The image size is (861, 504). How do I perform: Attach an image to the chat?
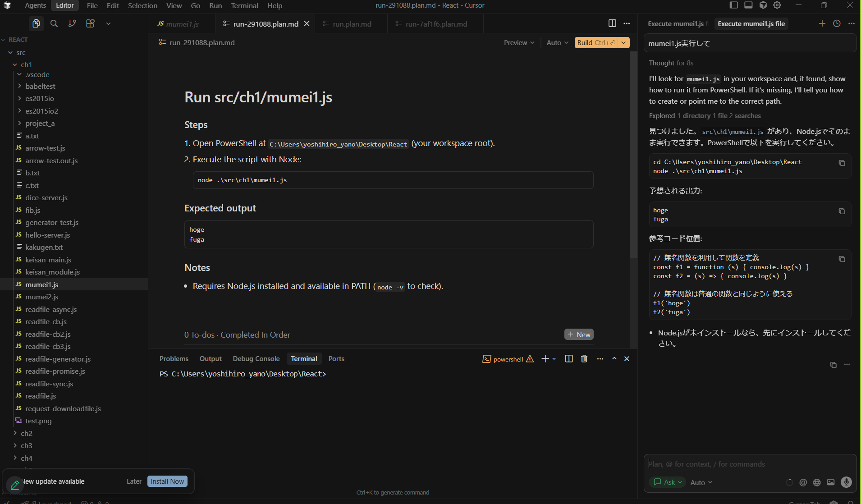click(830, 482)
